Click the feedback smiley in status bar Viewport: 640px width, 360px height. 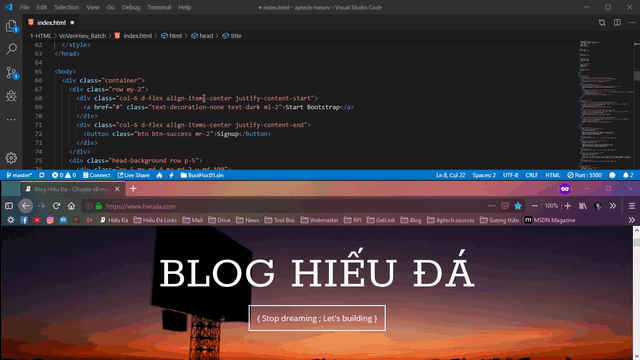[x=612, y=175]
